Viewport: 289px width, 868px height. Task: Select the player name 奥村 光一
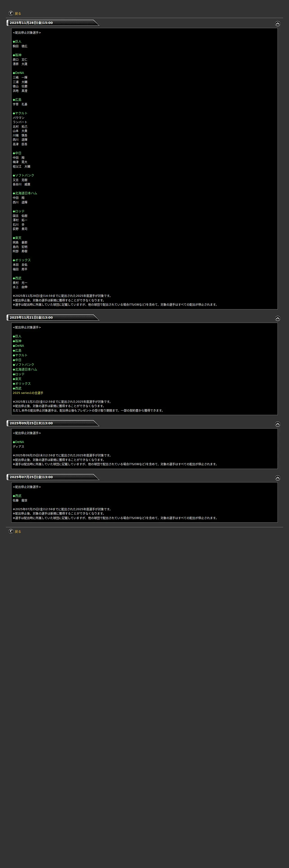coord(20,283)
